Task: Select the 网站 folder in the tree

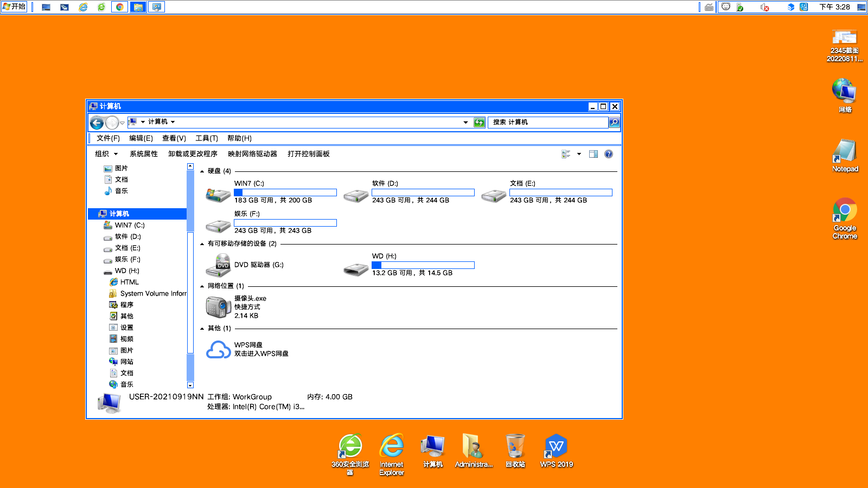Action: tap(122, 362)
